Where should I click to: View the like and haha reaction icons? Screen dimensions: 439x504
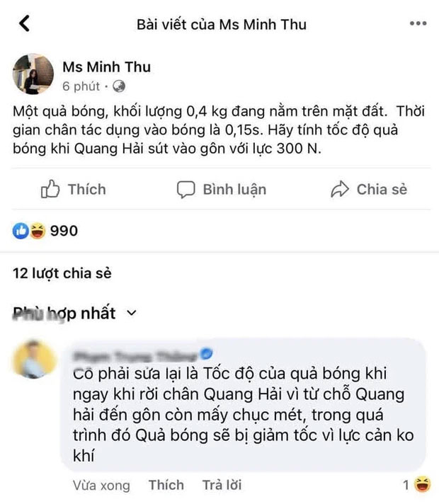(28, 231)
